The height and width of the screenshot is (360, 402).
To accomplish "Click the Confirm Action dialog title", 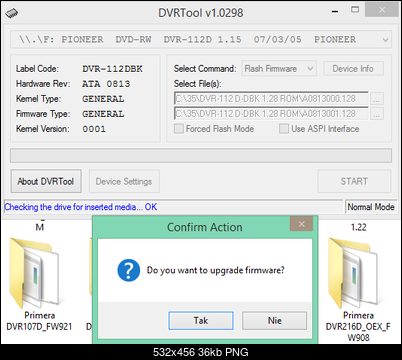I will pos(205,227).
